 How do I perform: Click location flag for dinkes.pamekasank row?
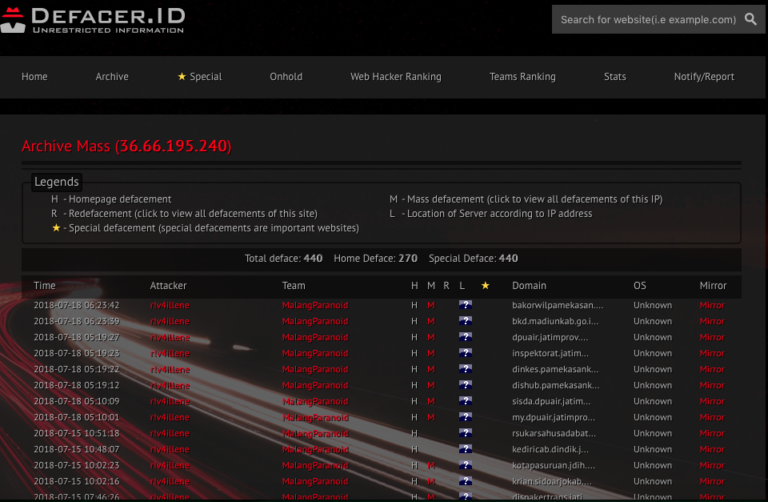(x=465, y=369)
